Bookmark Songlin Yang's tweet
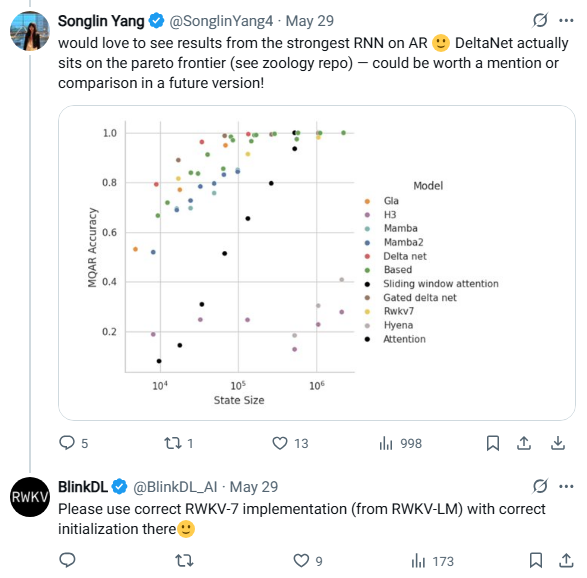This screenshot has width=587, height=578. tap(493, 443)
